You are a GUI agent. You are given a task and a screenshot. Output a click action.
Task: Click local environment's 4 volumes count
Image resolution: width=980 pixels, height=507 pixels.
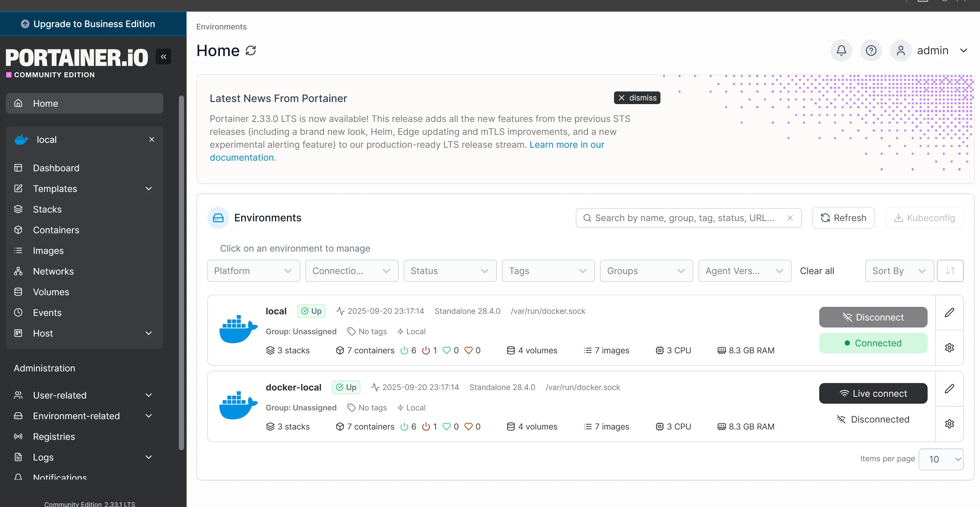pyautogui.click(x=532, y=350)
